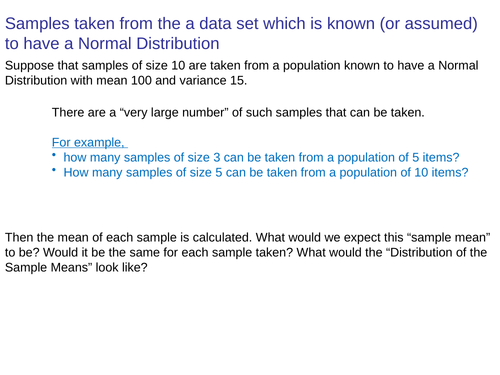This screenshot has height=375, width=500.
Task: Select the slide title starting "Samples taken from"
Action: click(241, 33)
